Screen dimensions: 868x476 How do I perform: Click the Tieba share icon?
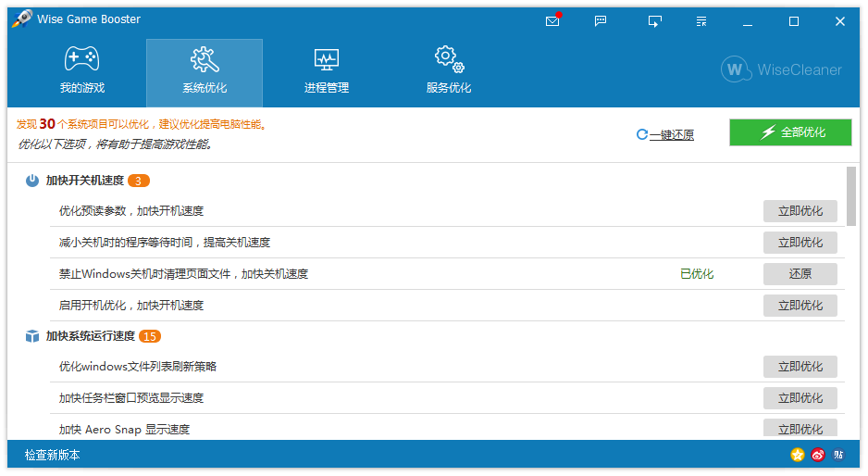click(x=838, y=455)
